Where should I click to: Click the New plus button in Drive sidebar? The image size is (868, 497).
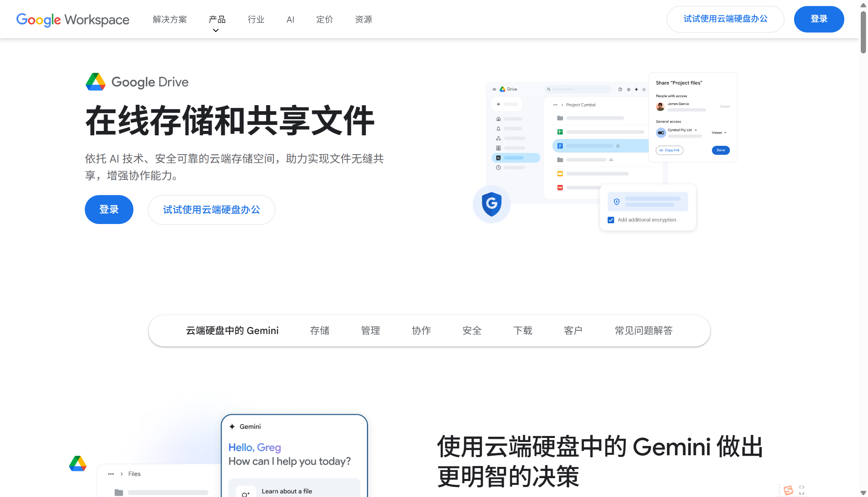tap(498, 104)
